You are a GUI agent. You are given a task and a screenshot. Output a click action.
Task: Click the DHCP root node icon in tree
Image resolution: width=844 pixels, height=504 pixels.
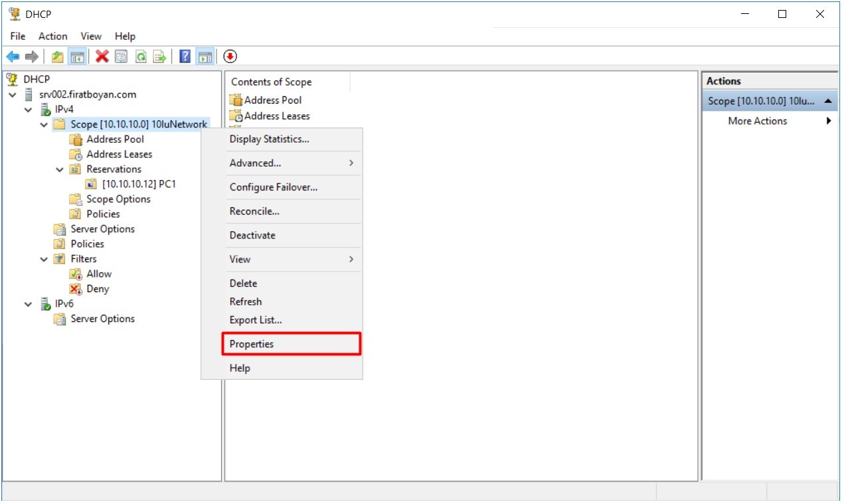click(x=12, y=79)
